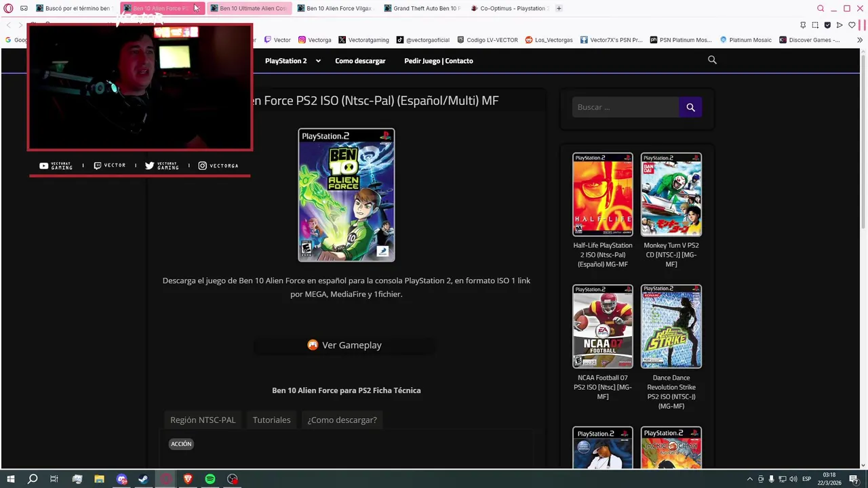Open the NCAA Football 07 cover thumbnail
The width and height of the screenshot is (868, 488).
pyautogui.click(x=603, y=327)
